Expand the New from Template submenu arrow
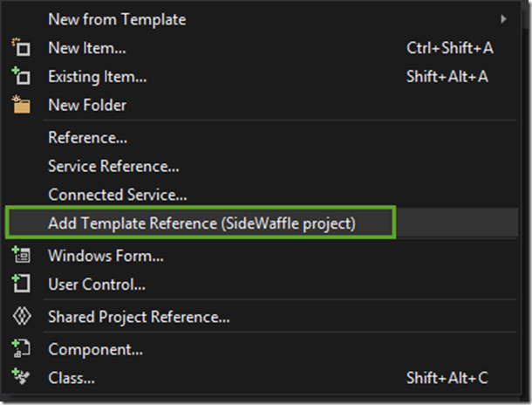This screenshot has height=405, width=532. pos(503,19)
